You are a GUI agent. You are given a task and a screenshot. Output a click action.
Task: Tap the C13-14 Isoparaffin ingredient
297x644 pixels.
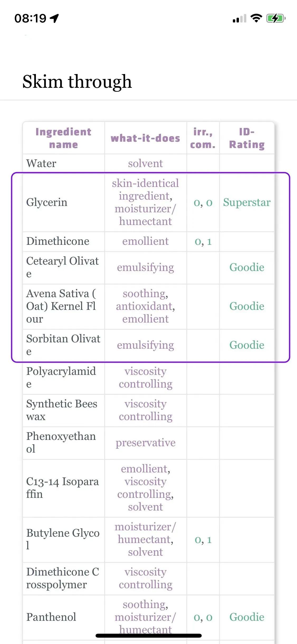(62, 487)
